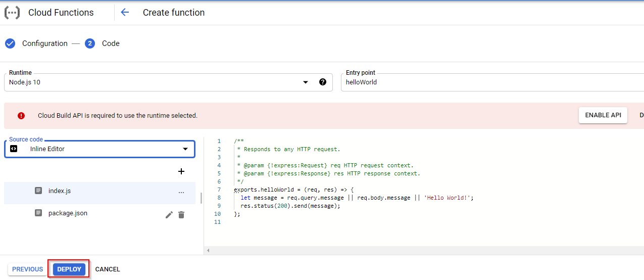Open the package.json file
Viewport: 644px width, 280px height.
[100, 215]
